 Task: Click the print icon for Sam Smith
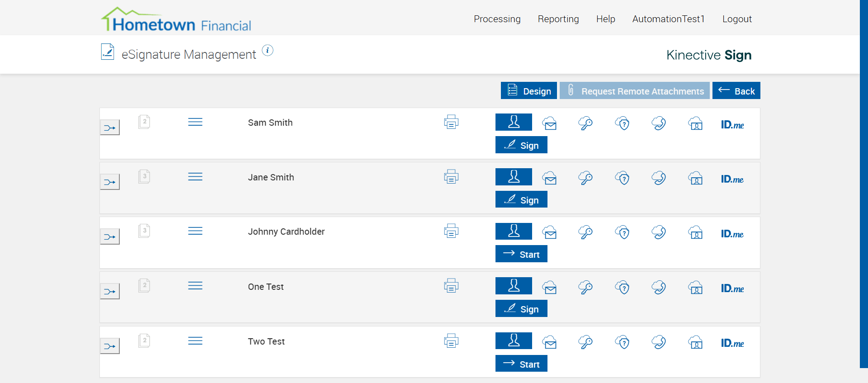click(x=451, y=122)
